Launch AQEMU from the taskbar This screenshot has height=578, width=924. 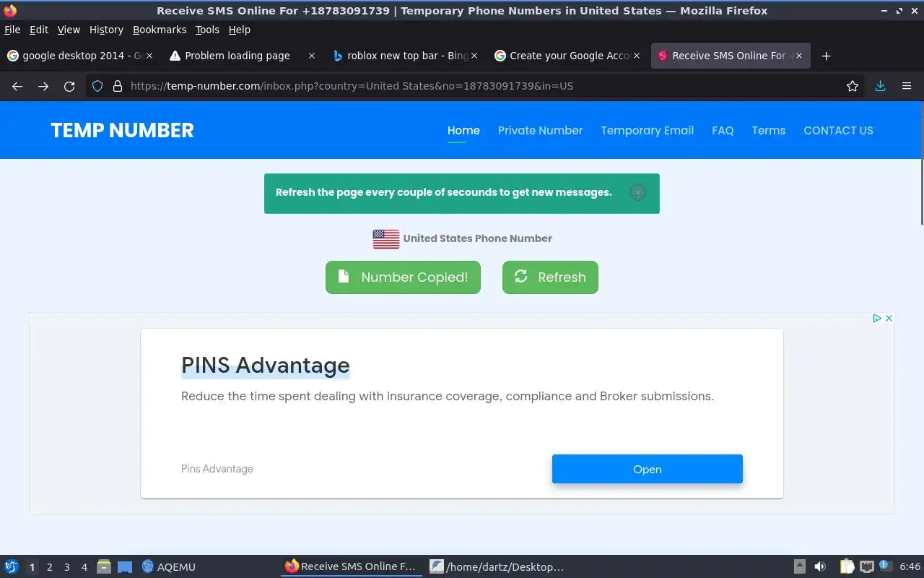pos(168,567)
